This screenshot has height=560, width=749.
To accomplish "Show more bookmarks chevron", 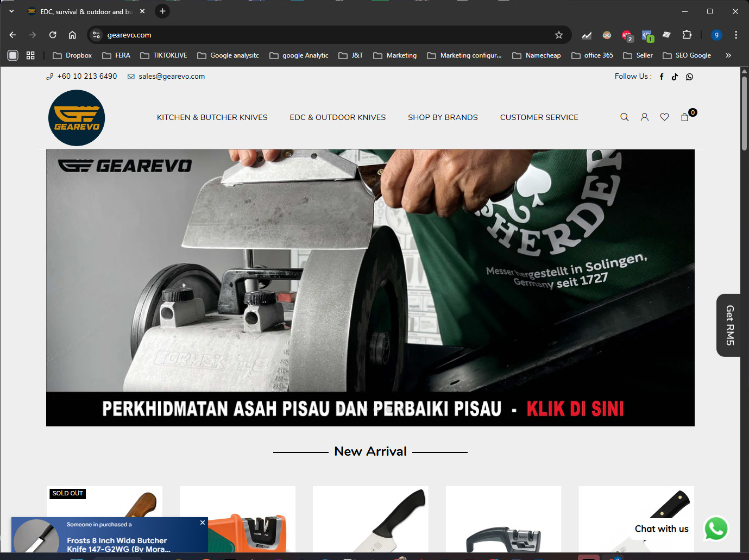I will [728, 55].
